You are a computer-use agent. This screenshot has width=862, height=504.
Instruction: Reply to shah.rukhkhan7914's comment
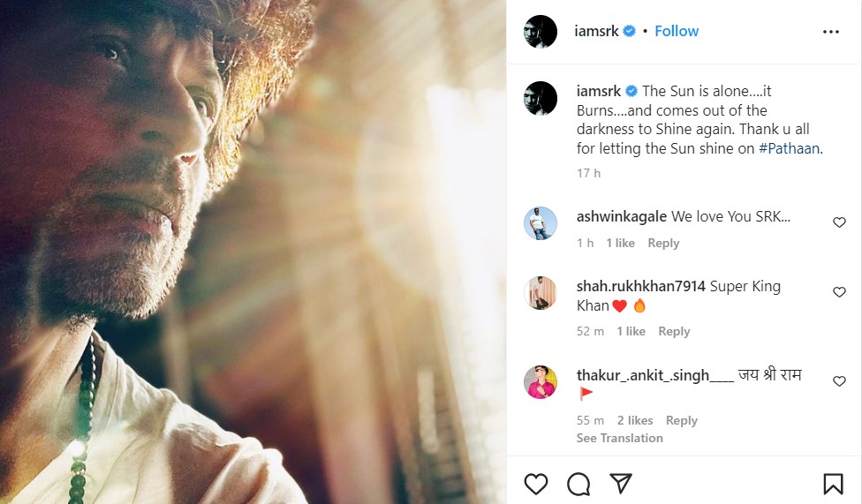tap(674, 331)
